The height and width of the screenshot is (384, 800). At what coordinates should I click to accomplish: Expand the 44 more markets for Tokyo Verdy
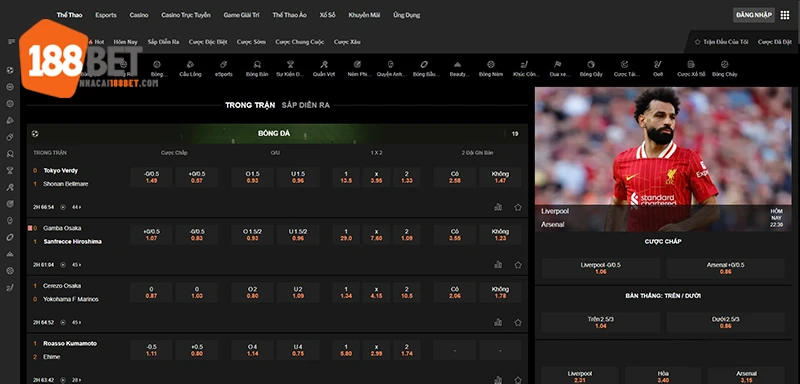tap(76, 207)
